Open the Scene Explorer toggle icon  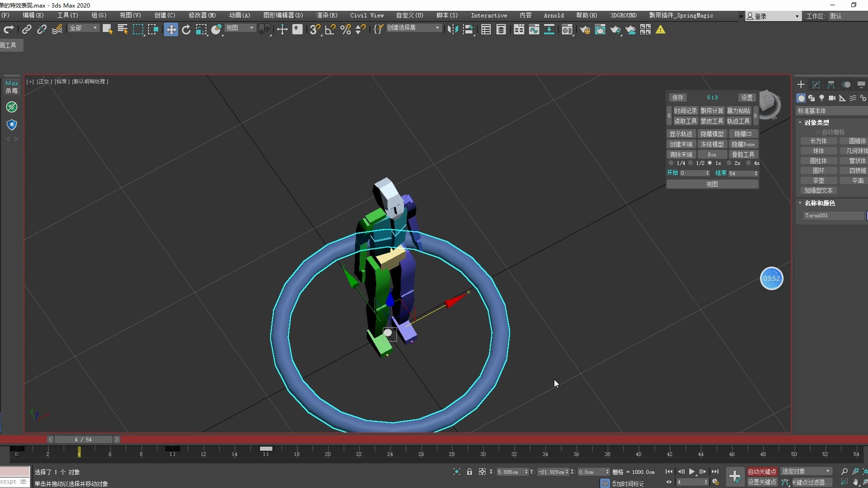[486, 30]
